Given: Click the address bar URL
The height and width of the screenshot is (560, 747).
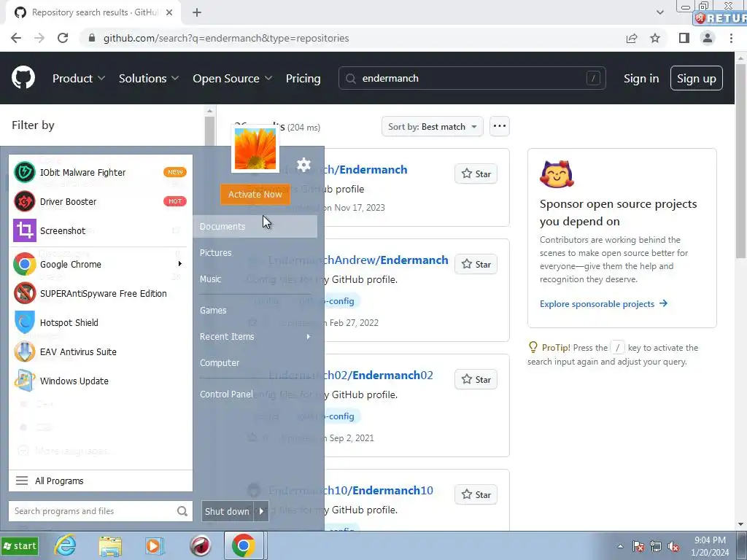Looking at the screenshot, I should point(226,38).
